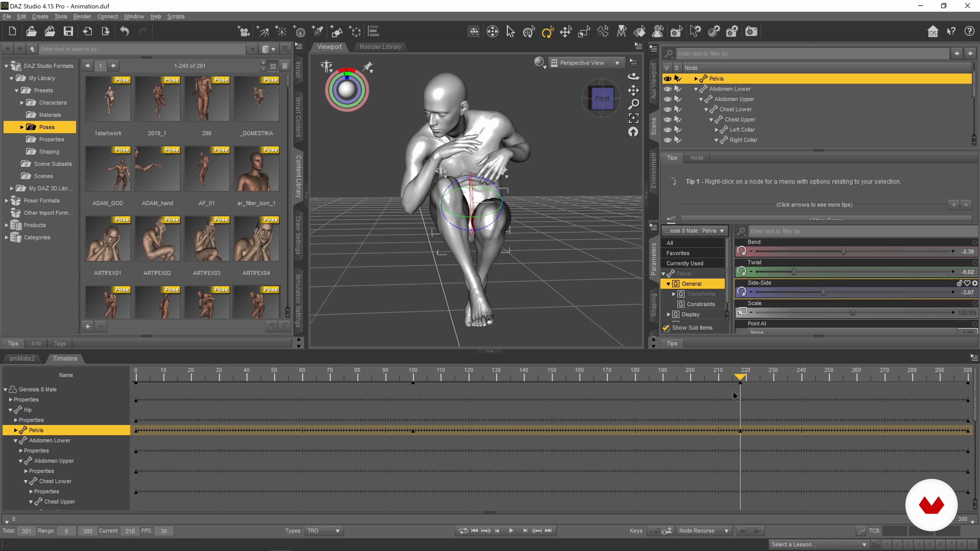
Task: Toggle visibility eye of Chest Lower node
Action: click(667, 109)
